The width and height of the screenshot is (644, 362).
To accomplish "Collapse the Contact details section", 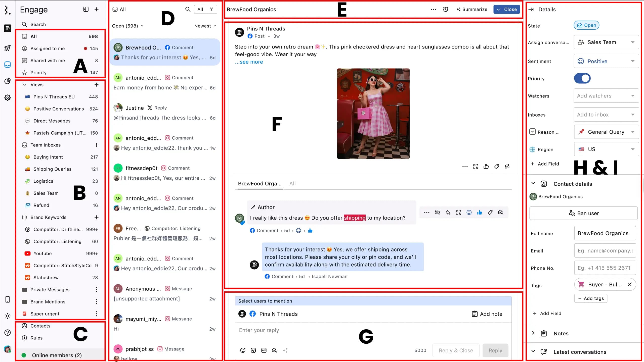I will (x=533, y=184).
